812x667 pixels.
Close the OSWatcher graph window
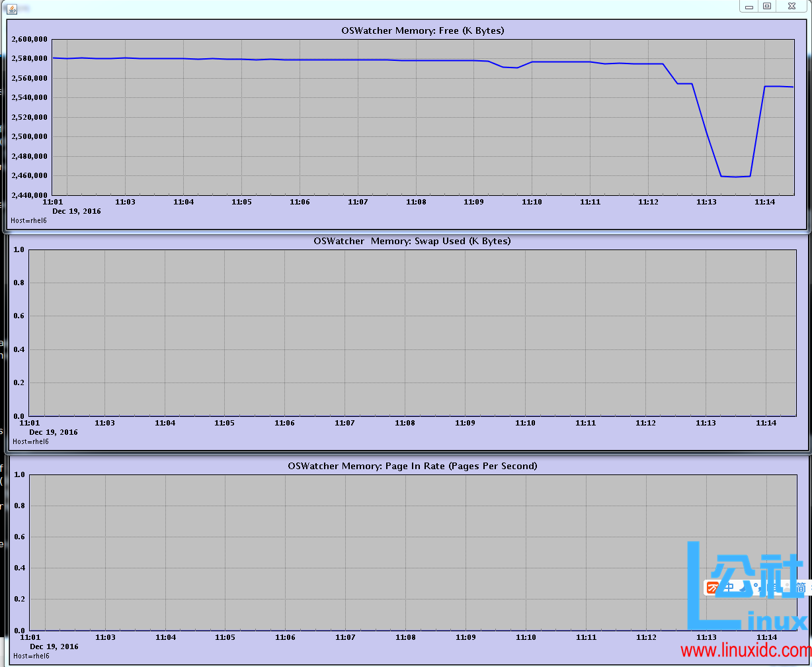790,7
